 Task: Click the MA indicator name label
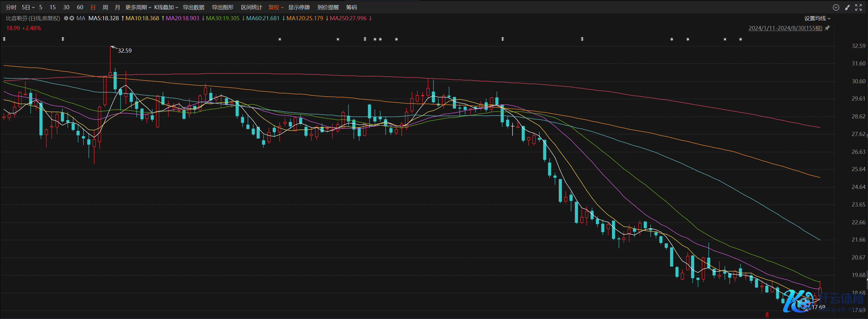tap(81, 18)
